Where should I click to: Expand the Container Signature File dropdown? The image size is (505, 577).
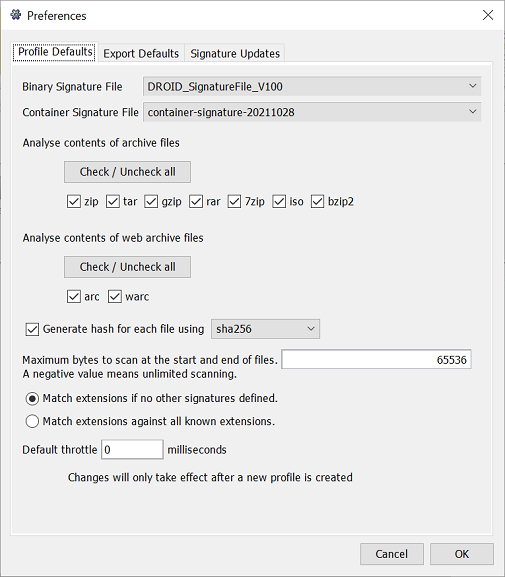[x=312, y=112]
